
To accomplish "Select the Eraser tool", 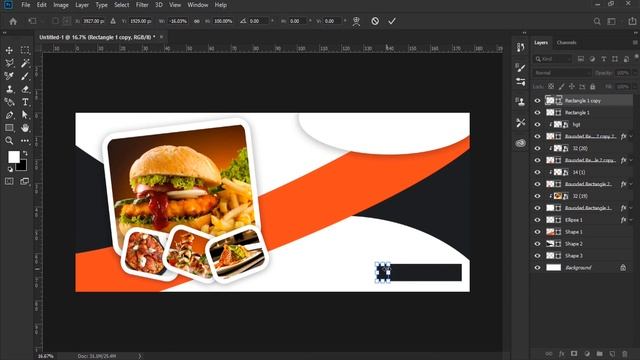I will coord(25,89).
